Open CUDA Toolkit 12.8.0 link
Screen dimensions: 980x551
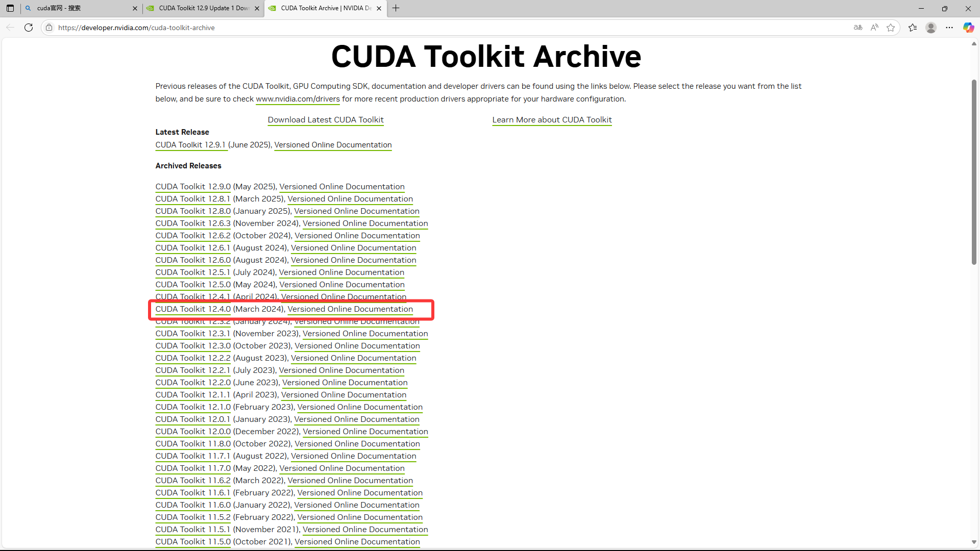coord(193,211)
